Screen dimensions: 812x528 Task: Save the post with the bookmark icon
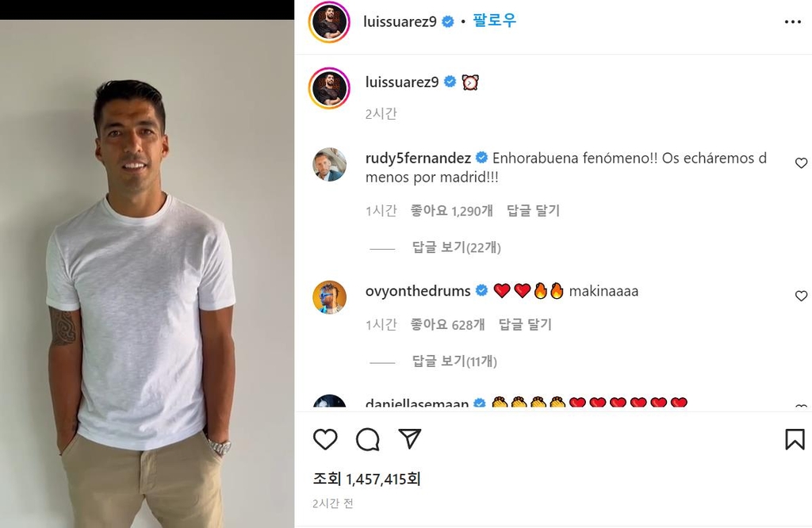(795, 439)
